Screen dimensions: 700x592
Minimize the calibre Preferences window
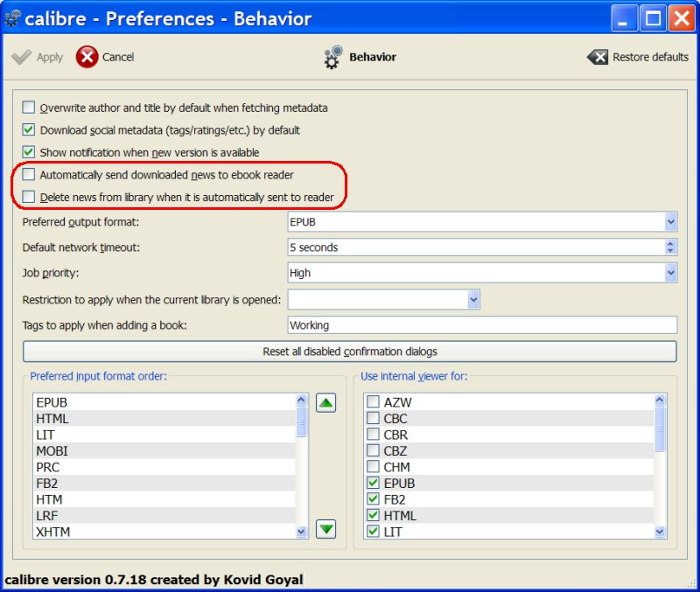coord(624,18)
